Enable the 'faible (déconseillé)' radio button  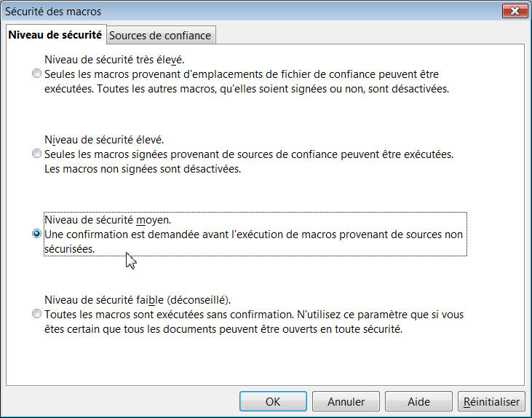[36, 315]
